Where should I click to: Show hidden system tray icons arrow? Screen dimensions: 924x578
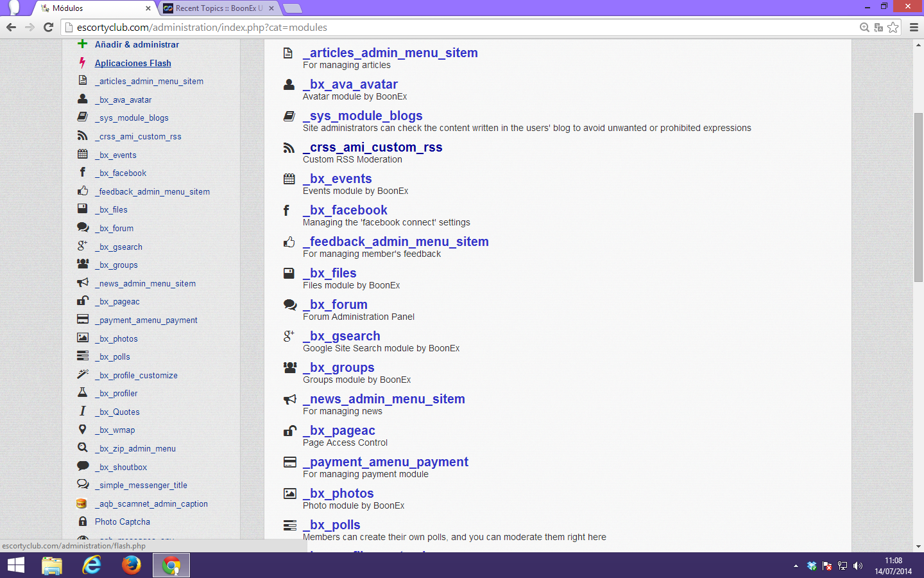coord(796,566)
